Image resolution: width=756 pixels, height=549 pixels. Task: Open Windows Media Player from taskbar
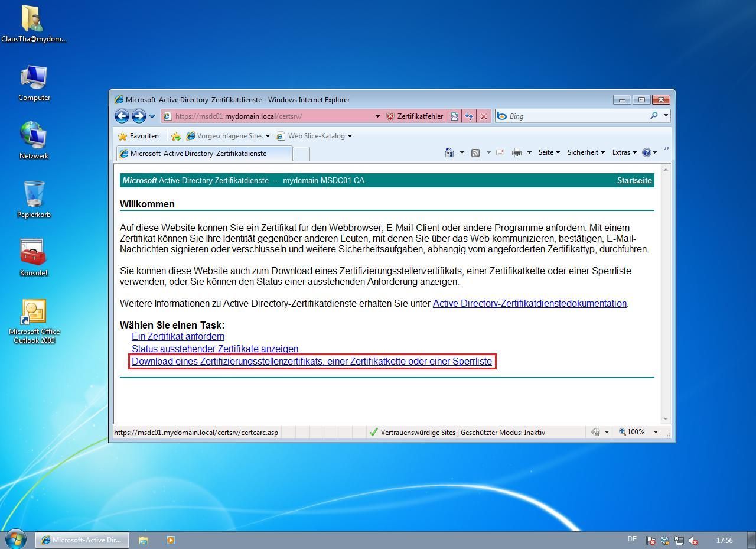pos(171,540)
